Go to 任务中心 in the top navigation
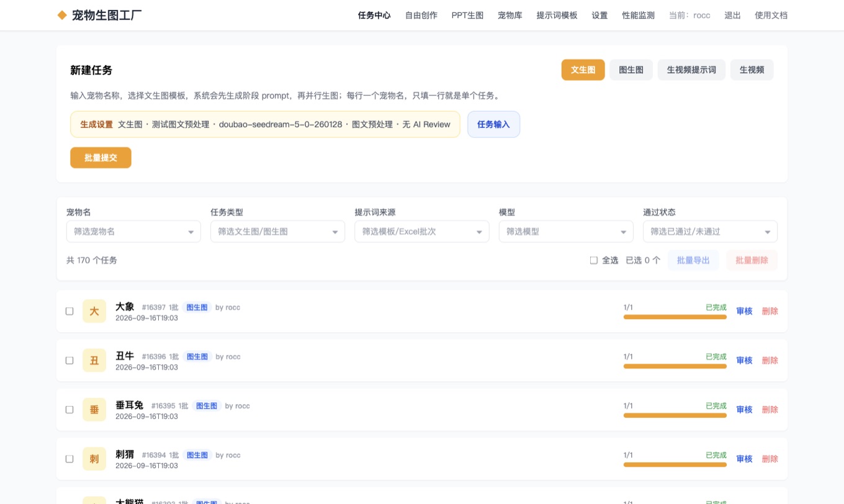This screenshot has width=844, height=504. click(374, 16)
